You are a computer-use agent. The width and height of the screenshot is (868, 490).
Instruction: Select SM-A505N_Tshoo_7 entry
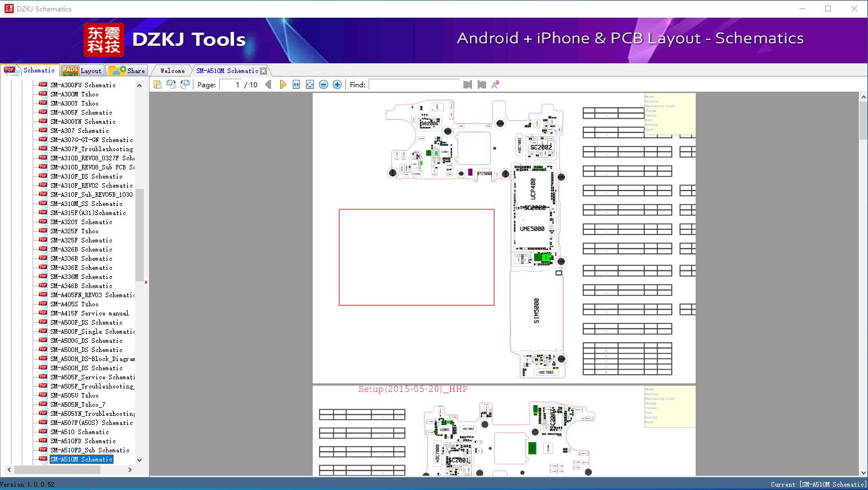pyautogui.click(x=78, y=404)
